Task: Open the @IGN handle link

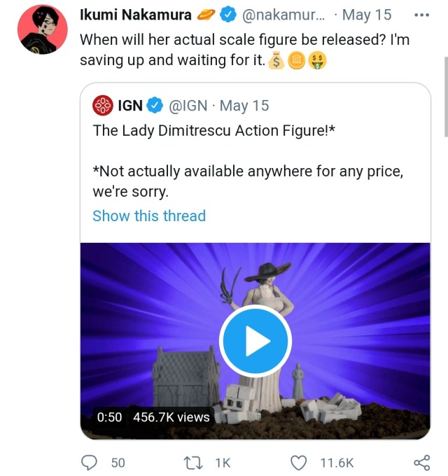Action: (189, 106)
